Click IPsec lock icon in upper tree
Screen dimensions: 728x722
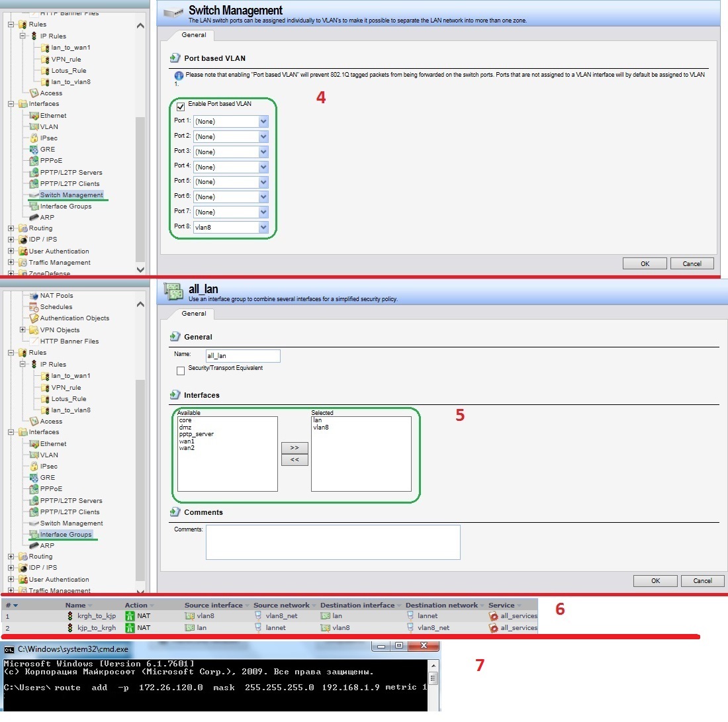(x=34, y=138)
